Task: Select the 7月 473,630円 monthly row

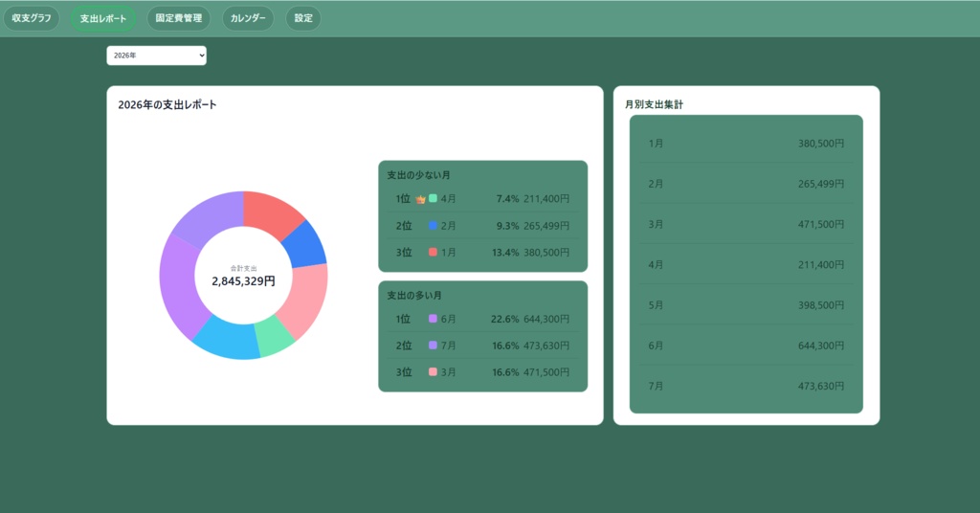Action: [746, 386]
